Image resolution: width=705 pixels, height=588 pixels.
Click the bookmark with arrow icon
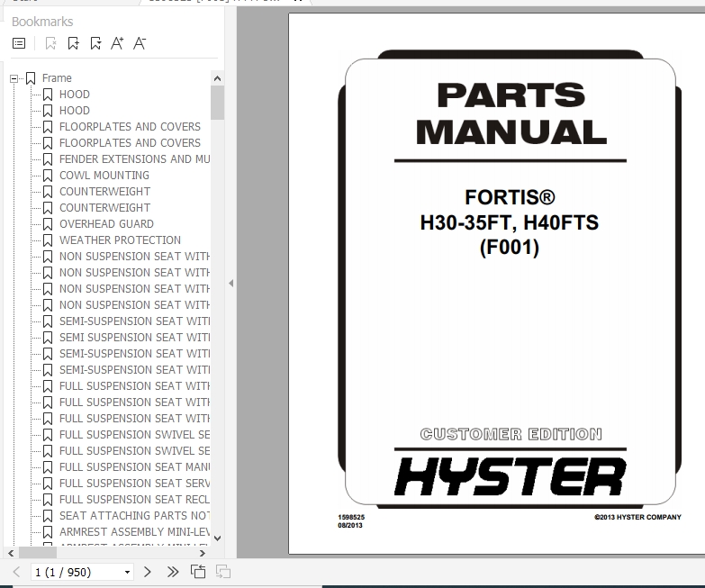pos(95,43)
